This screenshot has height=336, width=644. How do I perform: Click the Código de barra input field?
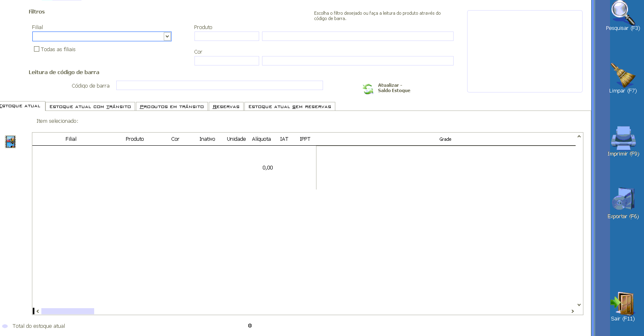point(219,86)
